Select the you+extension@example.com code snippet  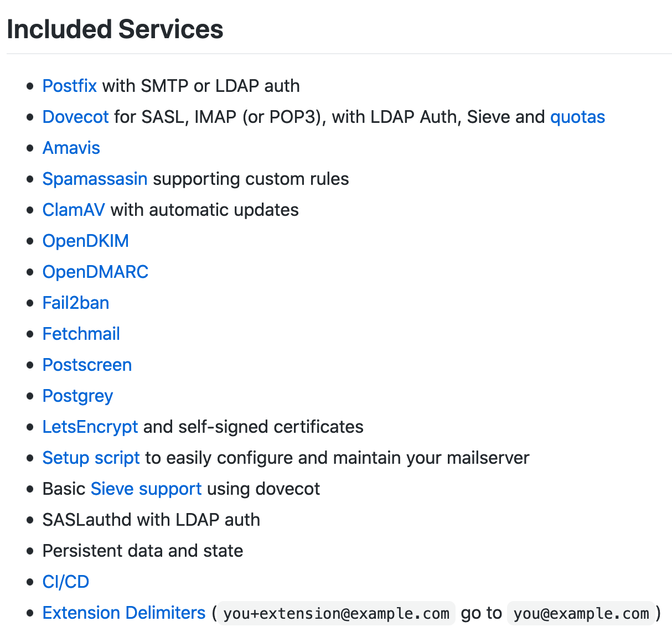click(337, 613)
